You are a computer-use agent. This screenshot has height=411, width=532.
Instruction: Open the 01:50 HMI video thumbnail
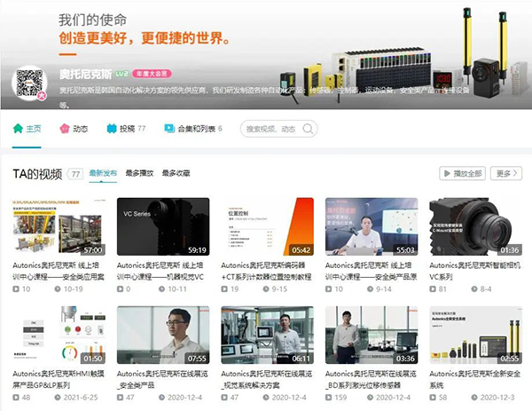(59, 335)
